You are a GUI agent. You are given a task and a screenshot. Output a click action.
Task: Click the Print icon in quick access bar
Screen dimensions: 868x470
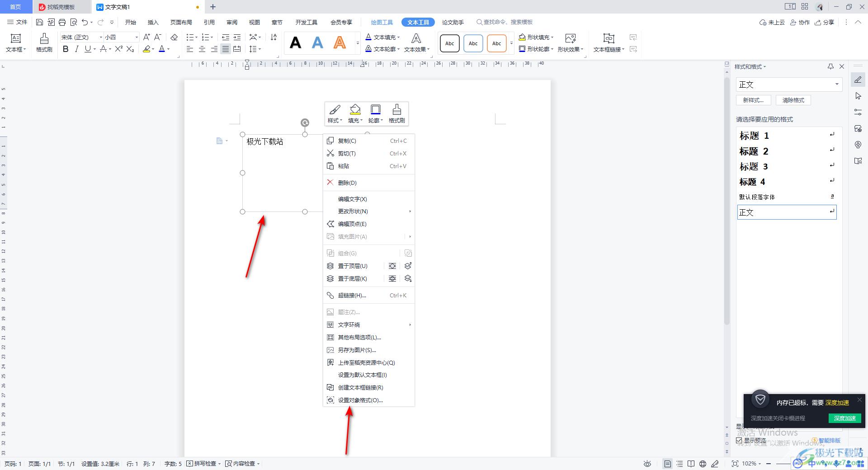point(62,22)
